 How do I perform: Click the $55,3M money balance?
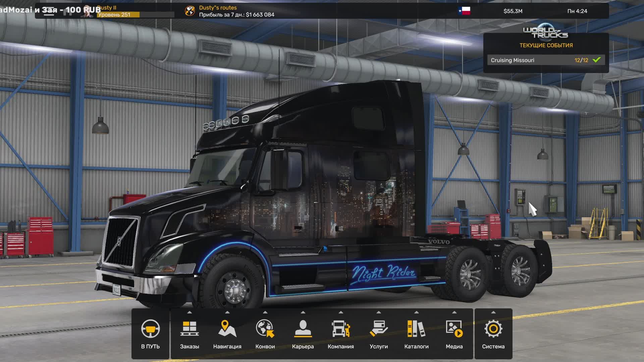514,10
